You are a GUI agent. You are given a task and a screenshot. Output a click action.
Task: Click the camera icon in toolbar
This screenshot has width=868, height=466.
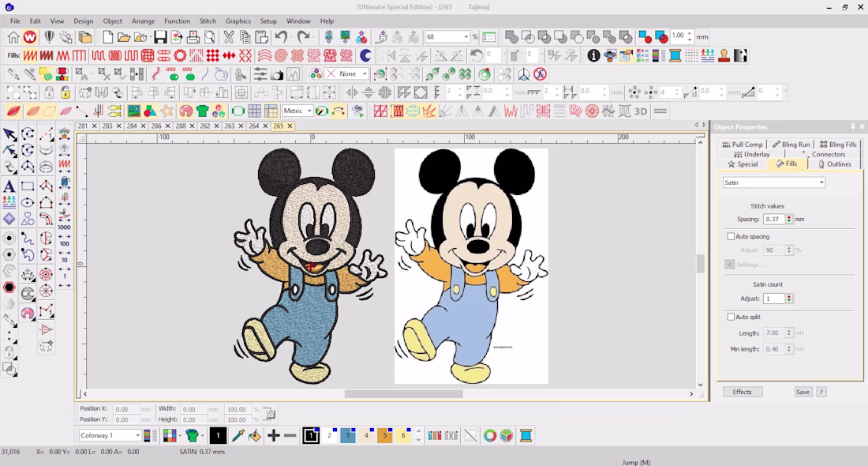[x=277, y=74]
